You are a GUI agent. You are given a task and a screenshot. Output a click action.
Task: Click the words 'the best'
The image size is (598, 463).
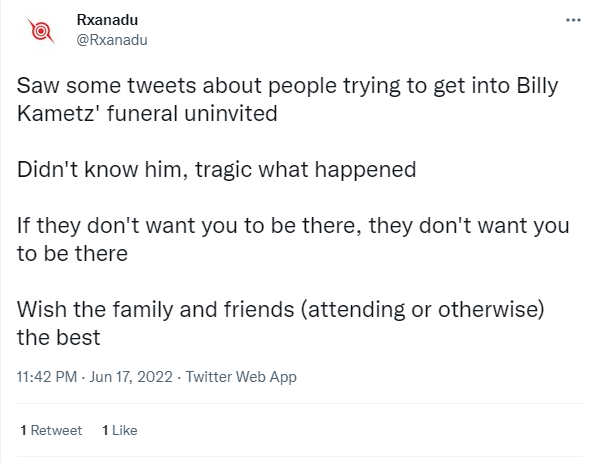tap(59, 338)
